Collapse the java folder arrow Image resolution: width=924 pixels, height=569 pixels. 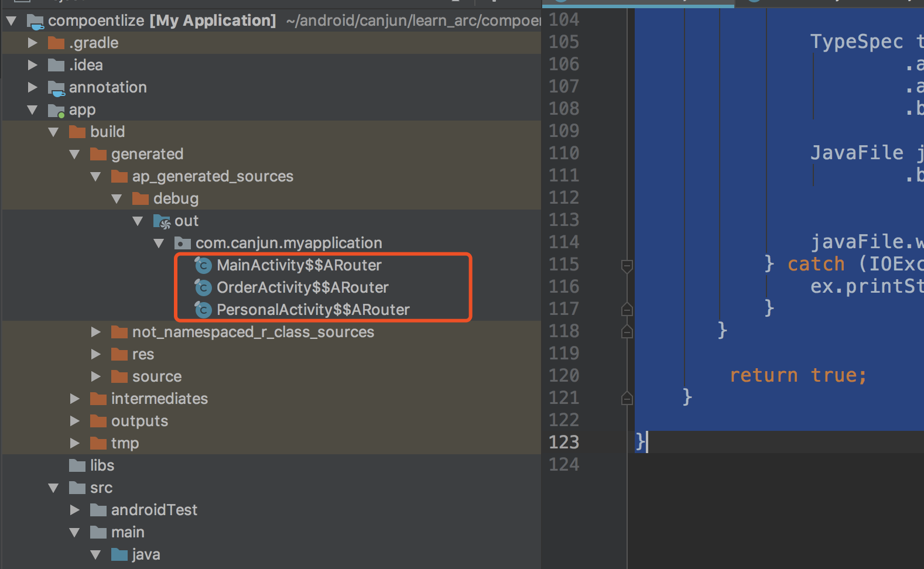96,555
